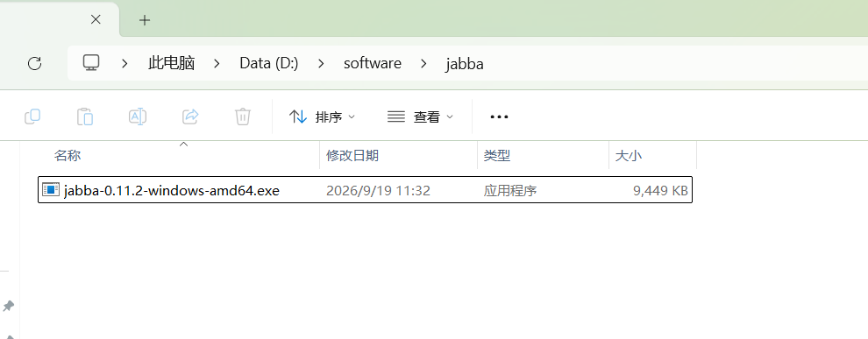Expand chevron after Data (D:)
This screenshot has height=339, width=868.
[321, 63]
